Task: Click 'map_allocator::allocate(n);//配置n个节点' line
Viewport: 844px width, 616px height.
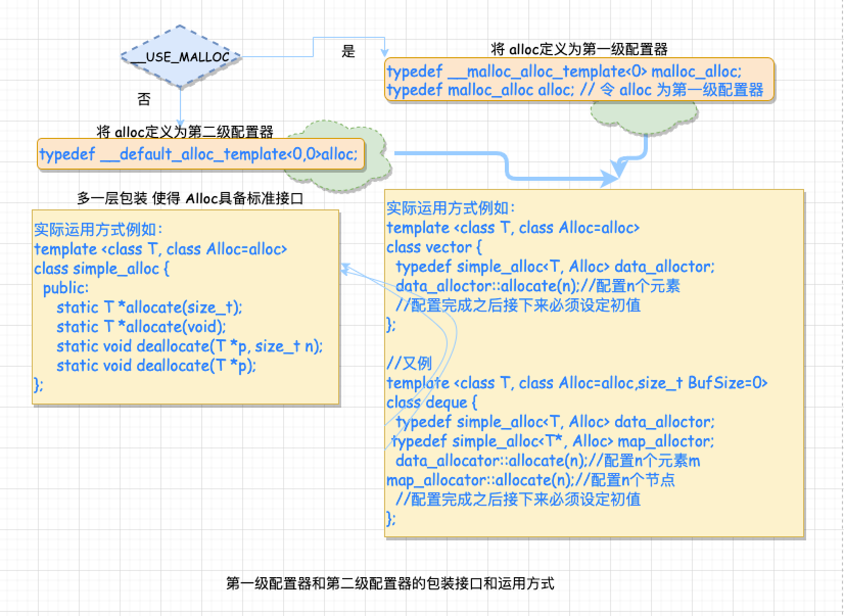Action: coord(531,480)
